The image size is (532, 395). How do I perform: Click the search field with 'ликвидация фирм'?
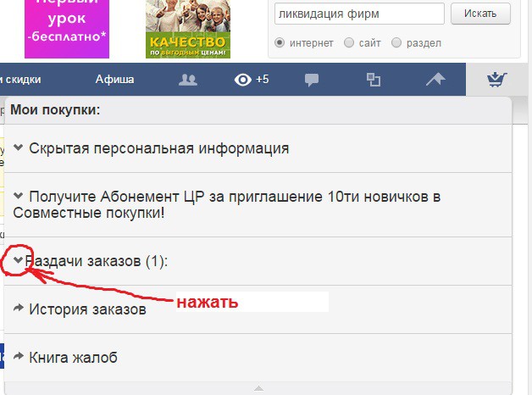tap(359, 14)
